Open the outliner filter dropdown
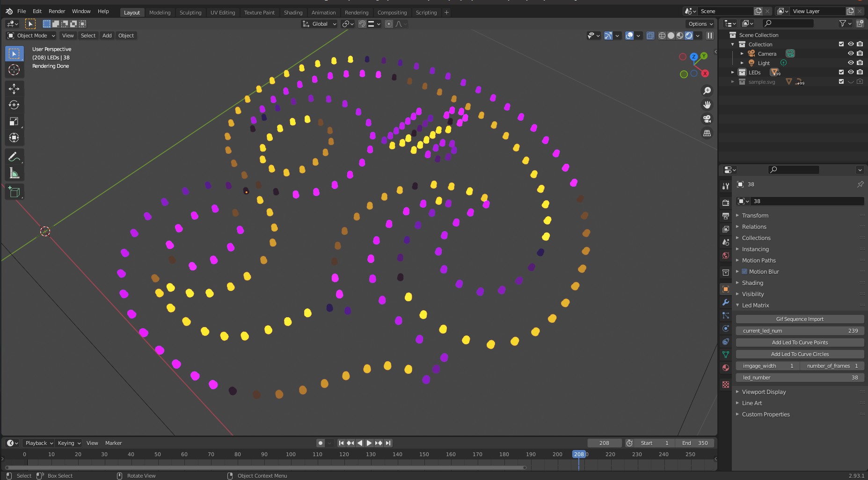 tap(845, 23)
